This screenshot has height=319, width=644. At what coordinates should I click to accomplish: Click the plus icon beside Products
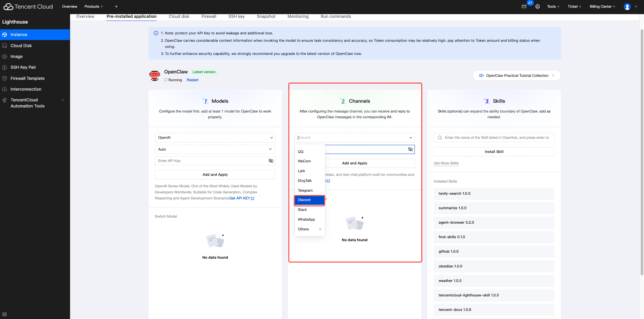coord(116,6)
